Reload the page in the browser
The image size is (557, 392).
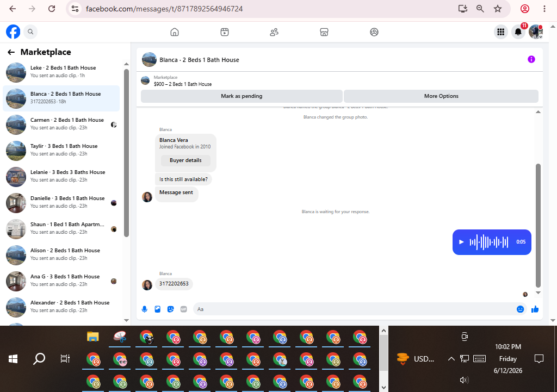(x=52, y=9)
